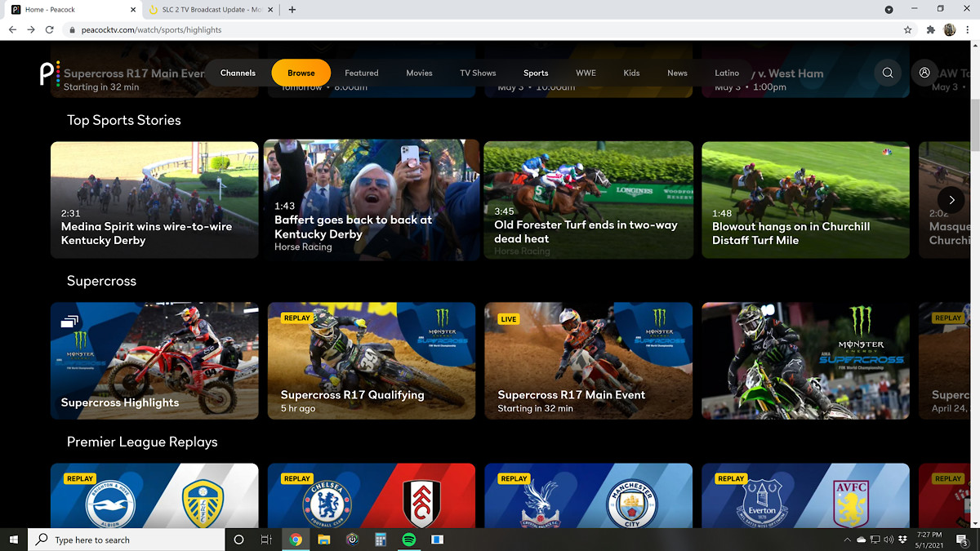This screenshot has width=980, height=551.
Task: Open the Chrome extensions puzzle icon
Action: tap(930, 29)
